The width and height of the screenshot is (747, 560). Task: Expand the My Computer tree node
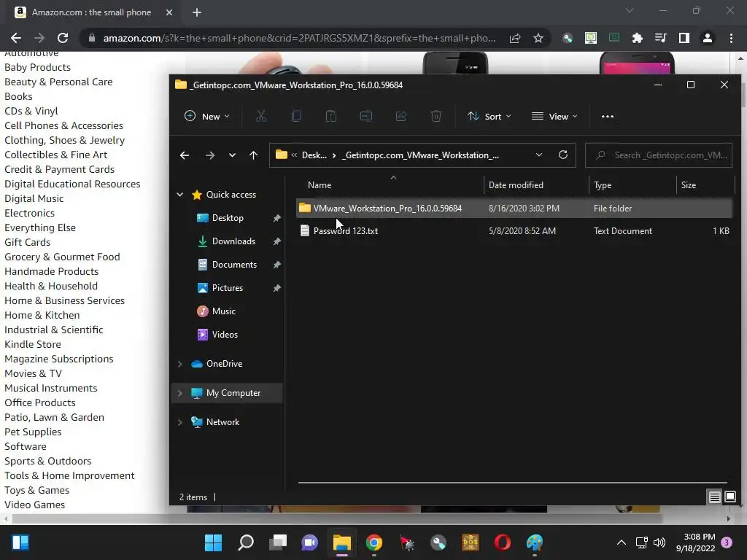pos(180,393)
